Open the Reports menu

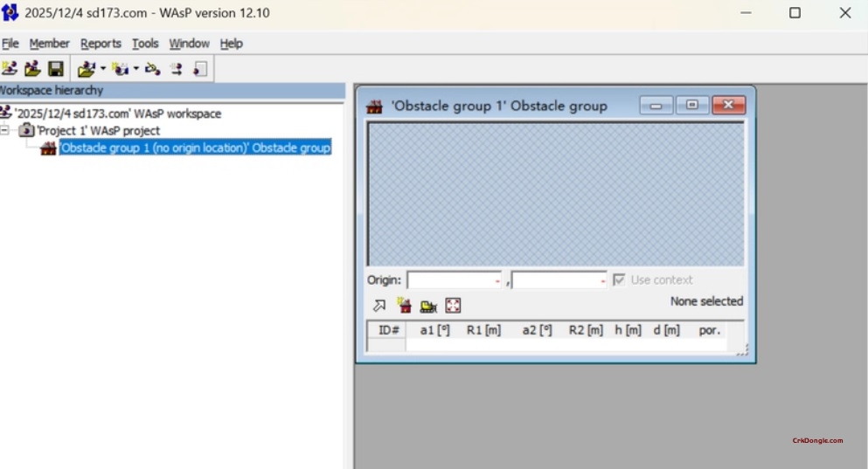(x=101, y=43)
